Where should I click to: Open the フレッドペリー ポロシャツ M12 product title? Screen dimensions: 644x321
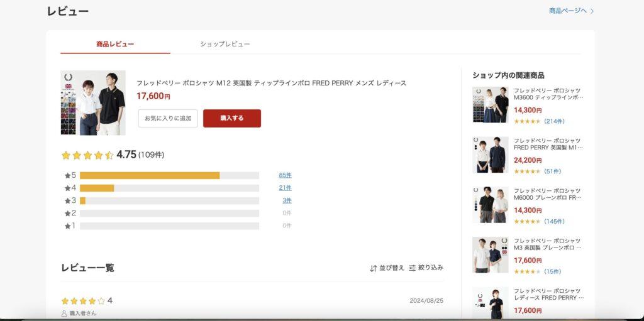(272, 83)
